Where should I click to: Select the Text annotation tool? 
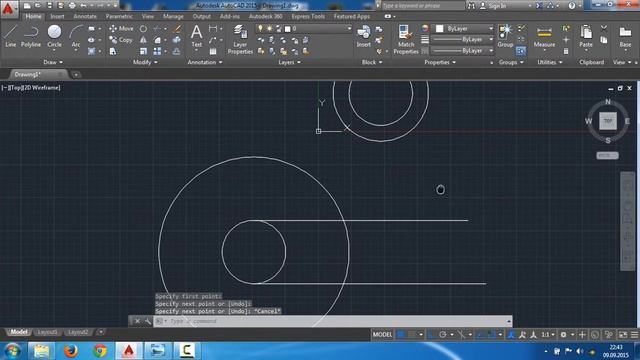click(x=197, y=36)
